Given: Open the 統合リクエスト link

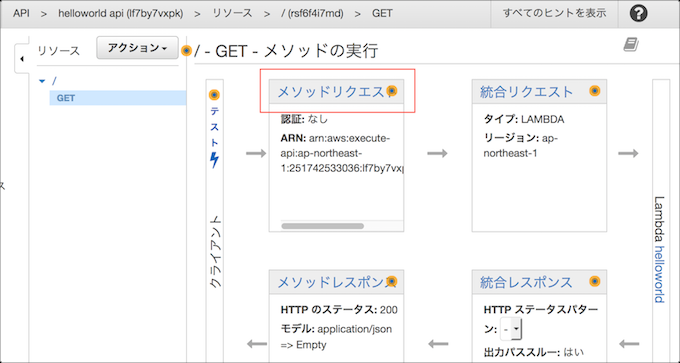Looking at the screenshot, I should pyautogui.click(x=526, y=92).
